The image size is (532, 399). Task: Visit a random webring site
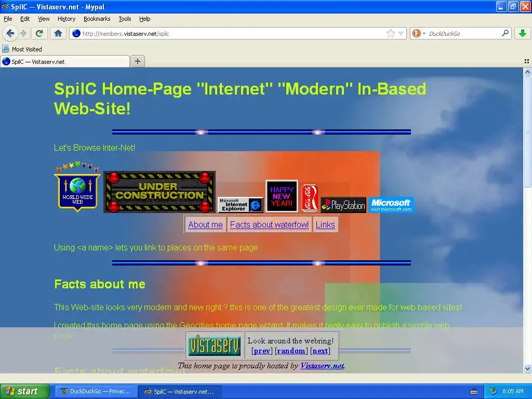pyautogui.click(x=291, y=351)
